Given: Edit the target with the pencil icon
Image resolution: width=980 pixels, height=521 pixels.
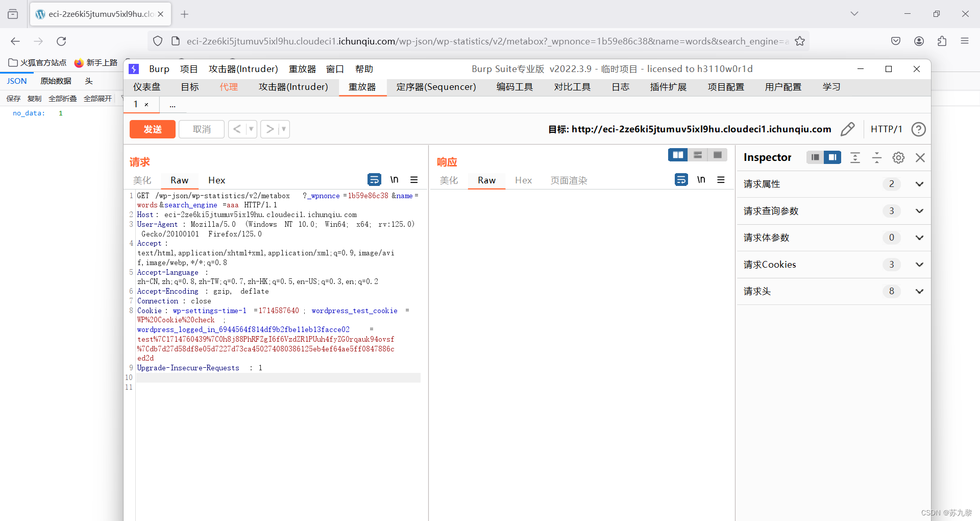Looking at the screenshot, I should click(x=847, y=129).
